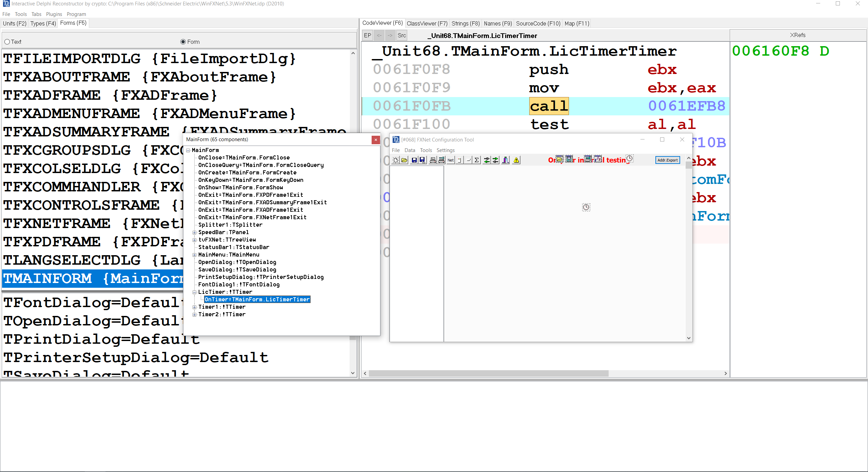Select the PrintSetupDialog component icon on form

click(588, 159)
